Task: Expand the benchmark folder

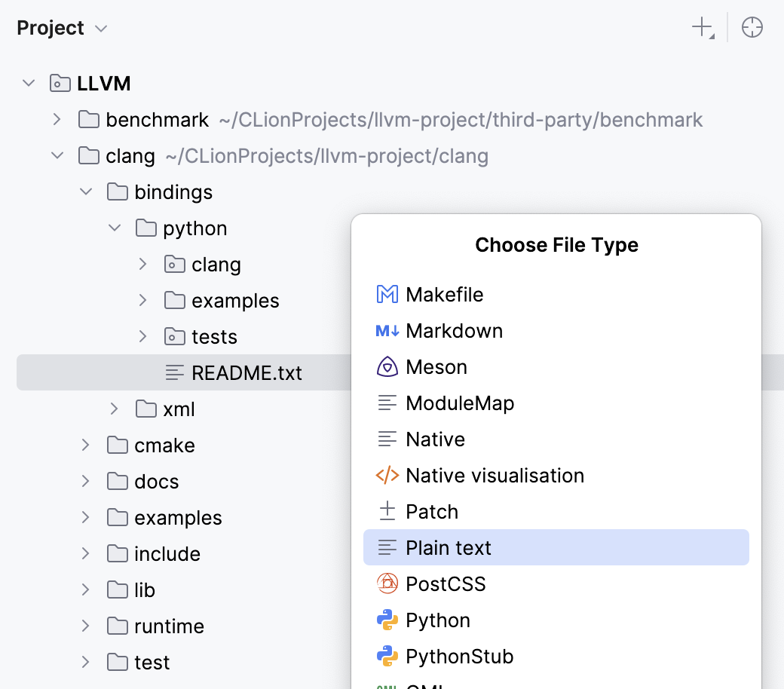Action: [x=57, y=119]
